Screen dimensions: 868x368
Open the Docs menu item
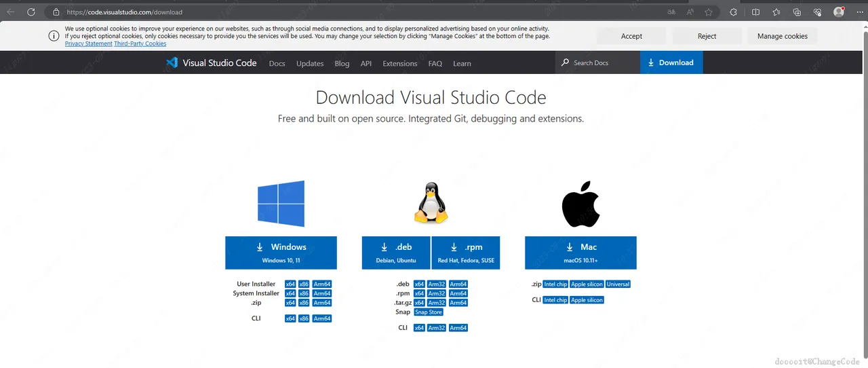tap(277, 63)
